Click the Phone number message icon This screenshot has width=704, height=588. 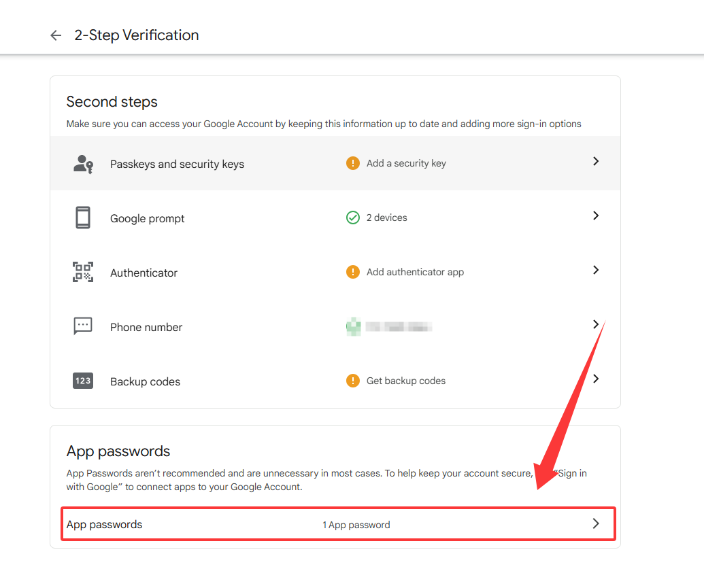[83, 326]
